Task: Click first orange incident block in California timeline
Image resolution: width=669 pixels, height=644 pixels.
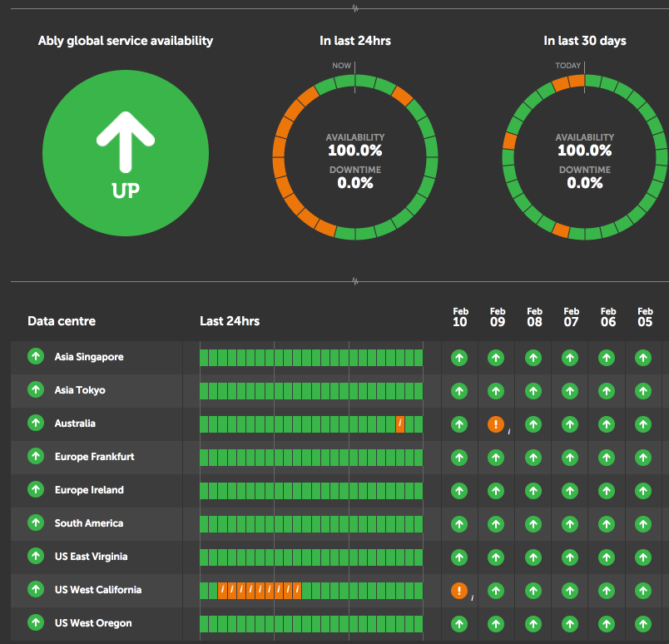Action: point(222,591)
